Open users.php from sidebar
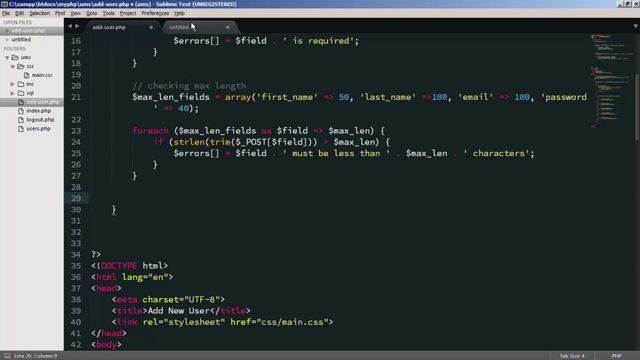640x360 pixels. point(38,129)
